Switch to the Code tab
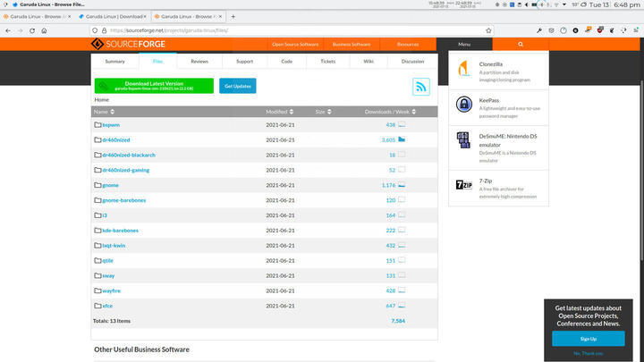 [x=287, y=61]
